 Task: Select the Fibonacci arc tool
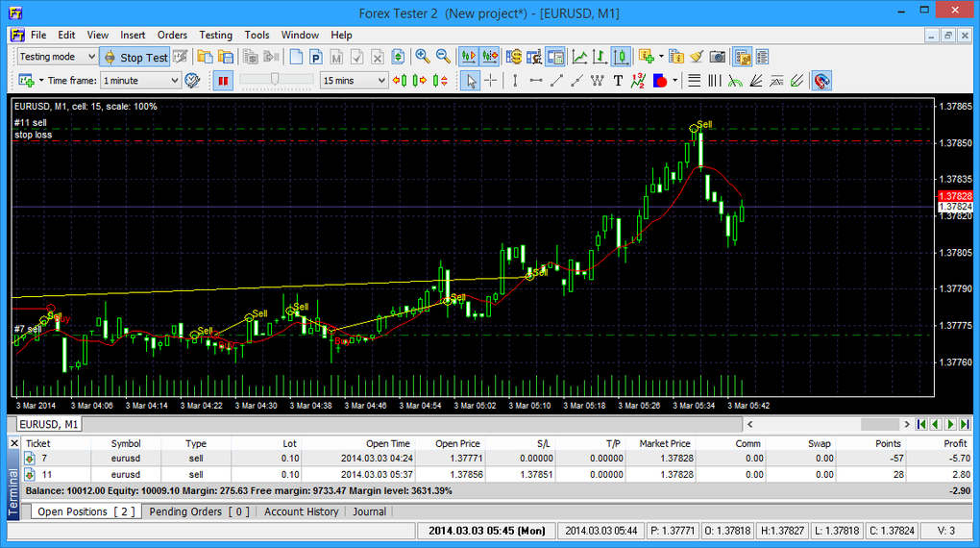[x=735, y=80]
